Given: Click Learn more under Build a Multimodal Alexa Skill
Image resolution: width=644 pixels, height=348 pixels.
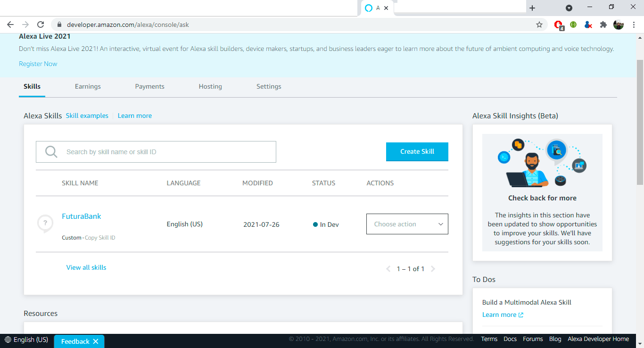Looking at the screenshot, I should tap(503, 315).
